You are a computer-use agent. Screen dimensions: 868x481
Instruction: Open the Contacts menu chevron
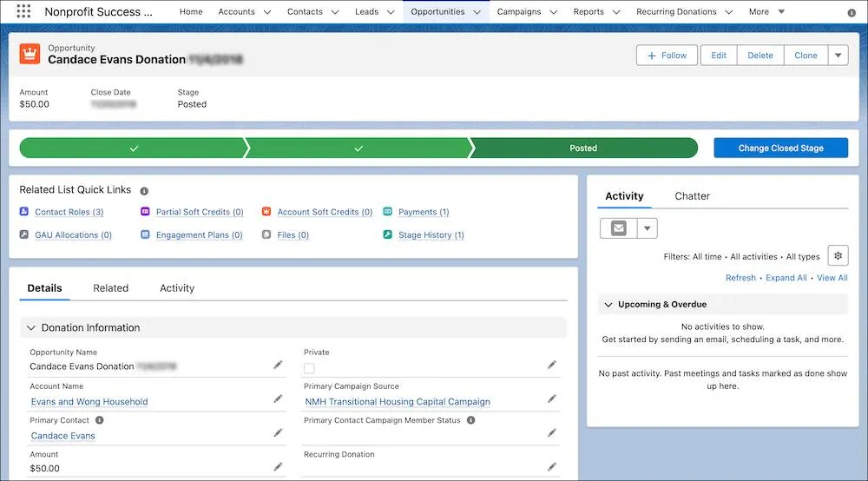[x=335, y=11]
